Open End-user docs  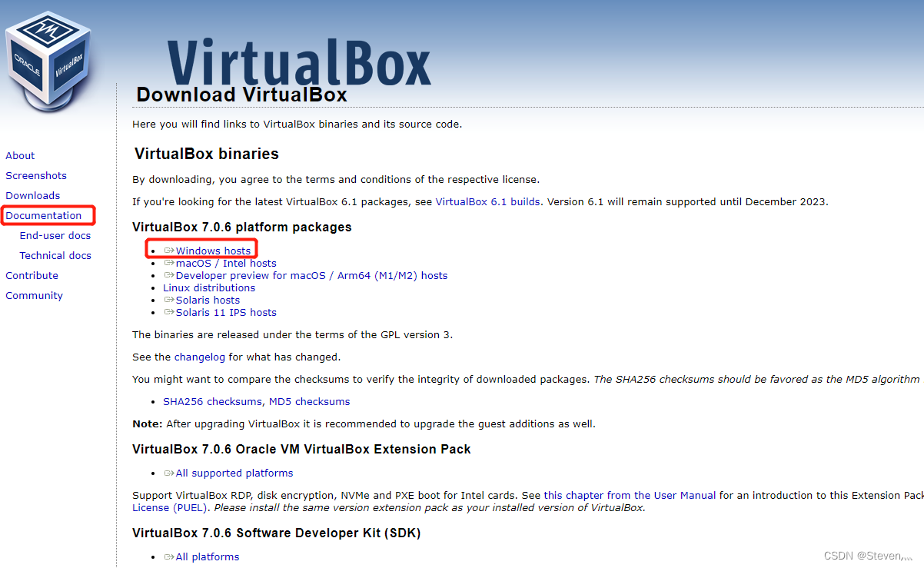pos(55,235)
